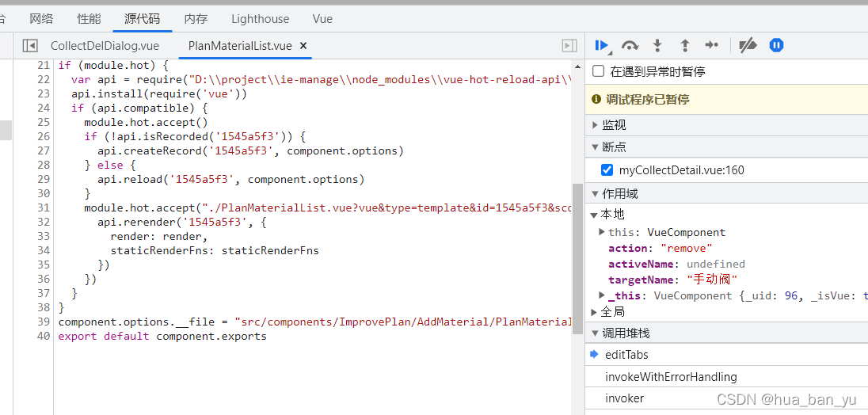Click the action "remove" variable

(x=661, y=248)
